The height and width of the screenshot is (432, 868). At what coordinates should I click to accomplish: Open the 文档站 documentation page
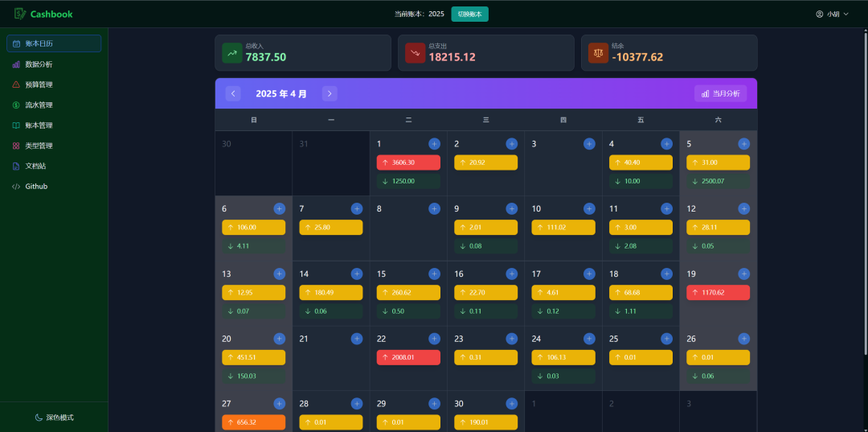point(35,166)
